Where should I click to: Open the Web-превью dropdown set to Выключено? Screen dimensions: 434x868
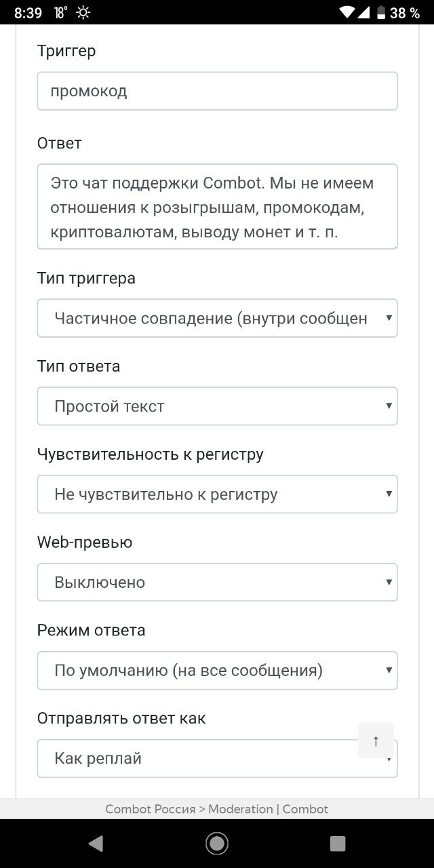(217, 583)
